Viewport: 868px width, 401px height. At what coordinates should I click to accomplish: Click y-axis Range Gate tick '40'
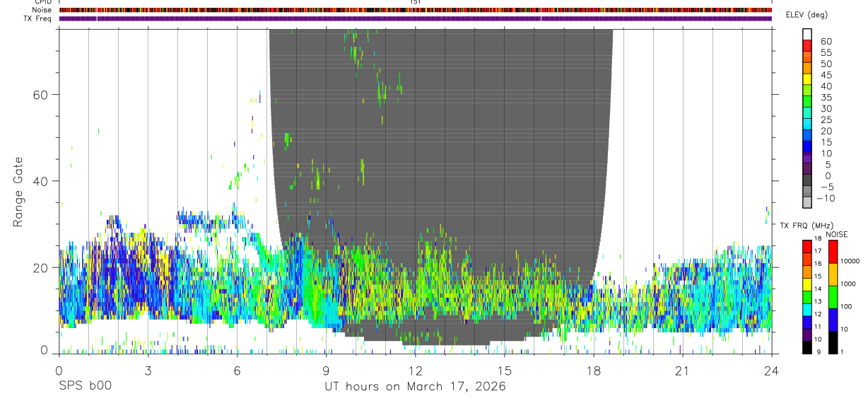pyautogui.click(x=42, y=181)
